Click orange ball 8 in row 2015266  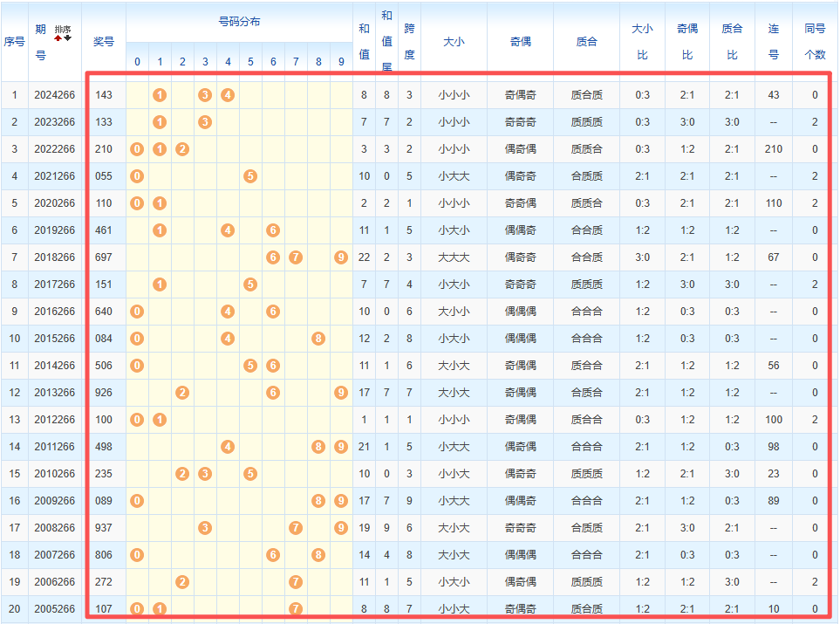[318, 339]
